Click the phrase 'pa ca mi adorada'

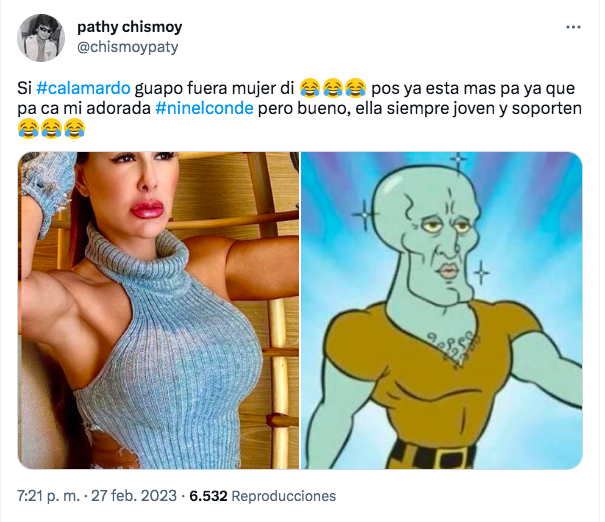[x=84, y=108]
